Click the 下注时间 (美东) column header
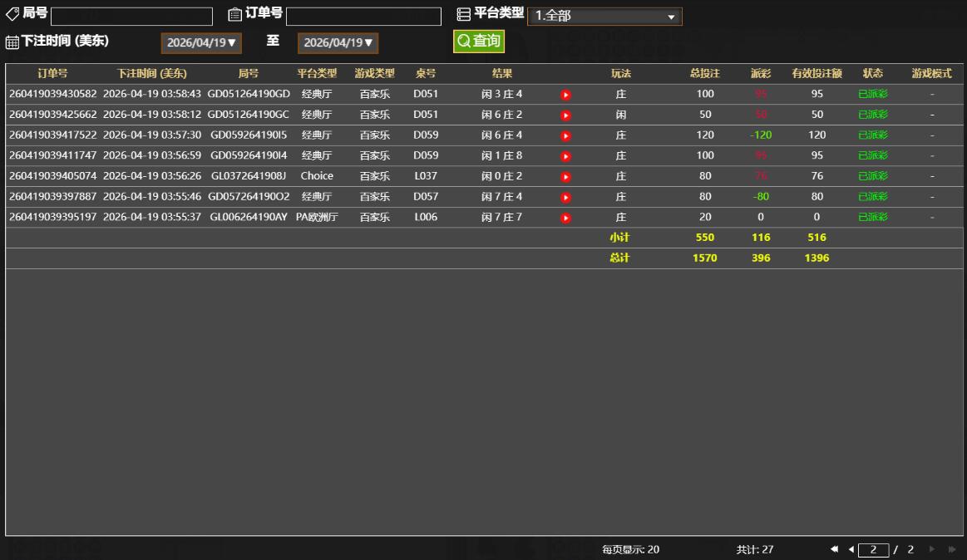Screen dimensions: 967x560 (152, 74)
